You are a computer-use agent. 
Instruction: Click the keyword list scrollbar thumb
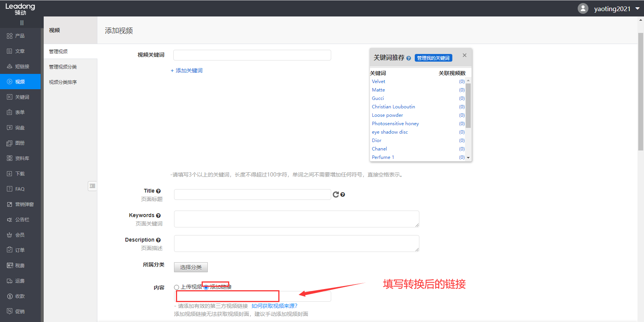pyautogui.click(x=468, y=105)
